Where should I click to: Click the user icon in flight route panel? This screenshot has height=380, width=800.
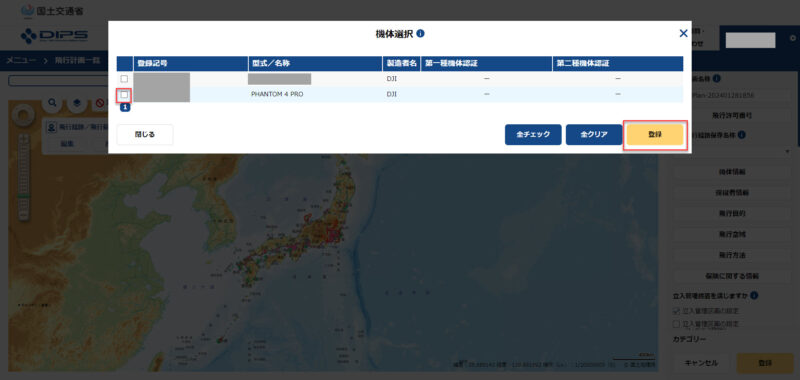pyautogui.click(x=51, y=128)
